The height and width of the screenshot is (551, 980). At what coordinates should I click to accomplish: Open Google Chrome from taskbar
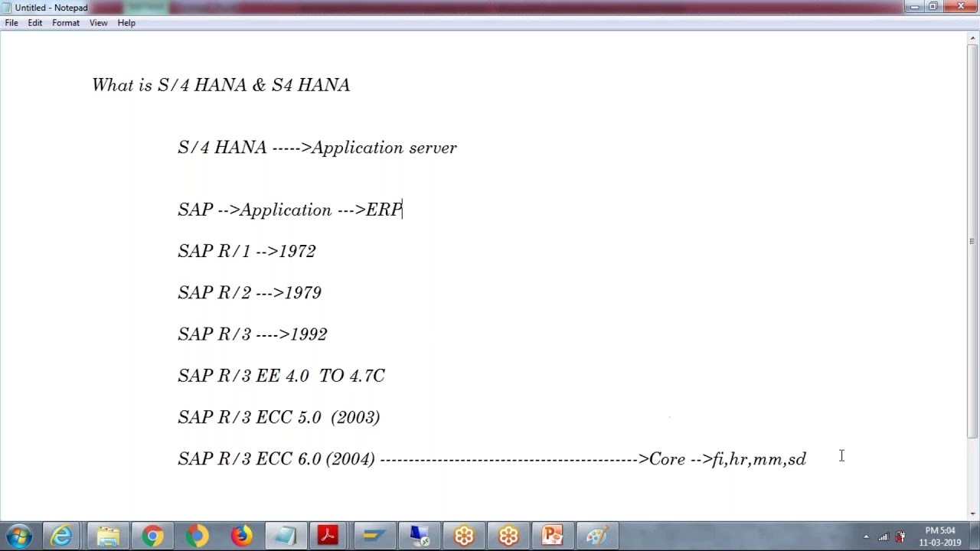[x=152, y=536]
